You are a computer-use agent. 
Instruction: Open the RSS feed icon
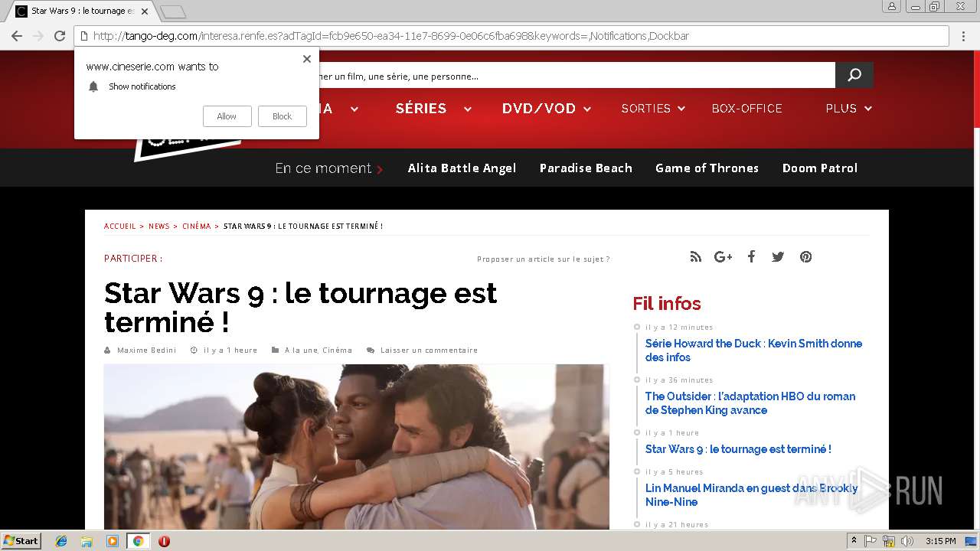695,257
